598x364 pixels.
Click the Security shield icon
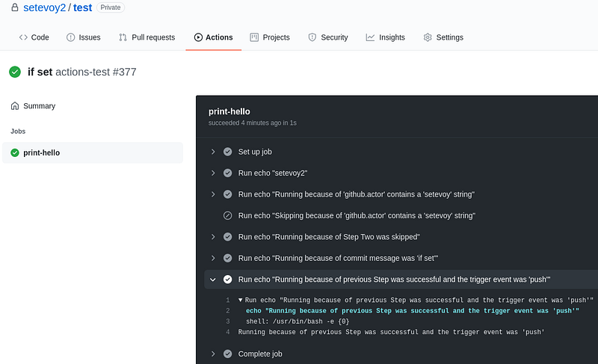[x=312, y=37]
